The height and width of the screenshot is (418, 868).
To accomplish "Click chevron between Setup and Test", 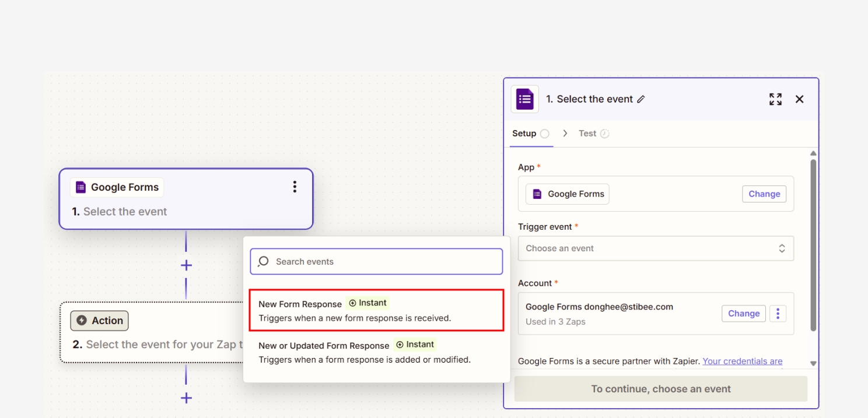I will pos(565,134).
